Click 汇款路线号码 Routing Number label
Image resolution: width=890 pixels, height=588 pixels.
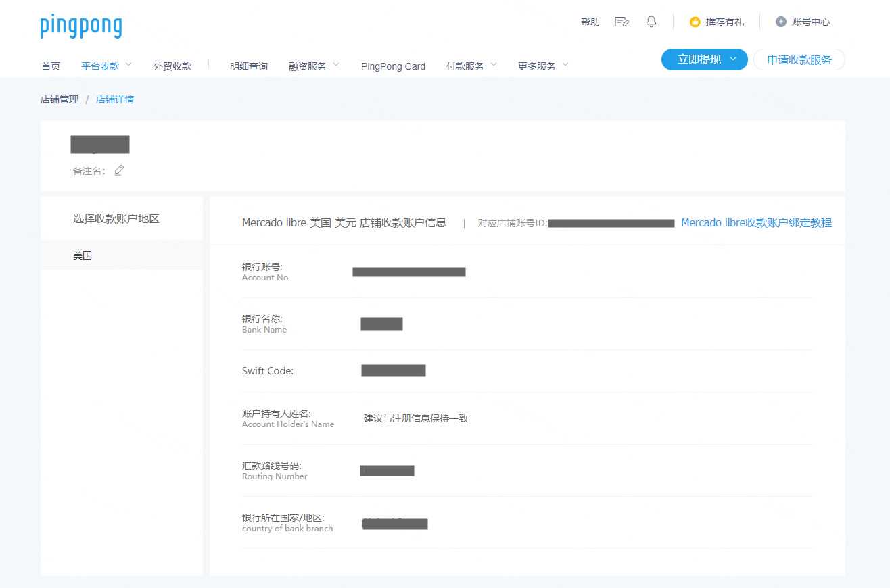[275, 470]
